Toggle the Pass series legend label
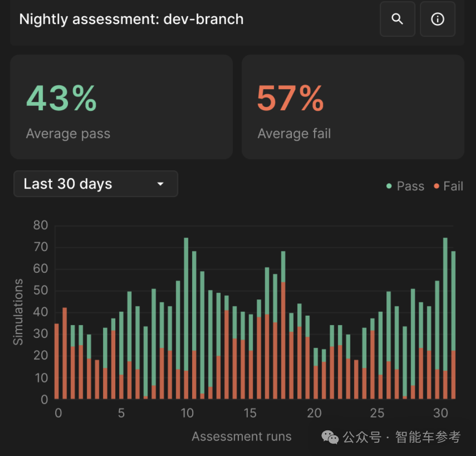 pos(410,186)
